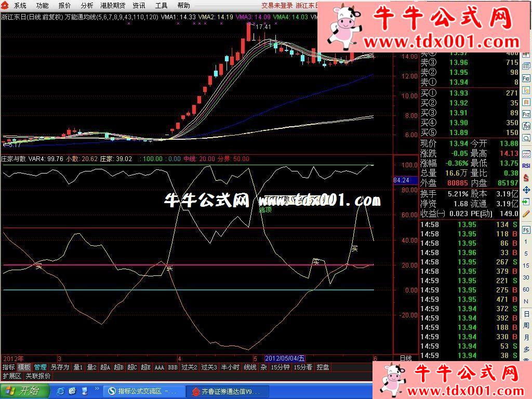Image resolution: width=532 pixels, height=399 pixels.
Task: Open the 另存为 template option
Action: (60, 367)
